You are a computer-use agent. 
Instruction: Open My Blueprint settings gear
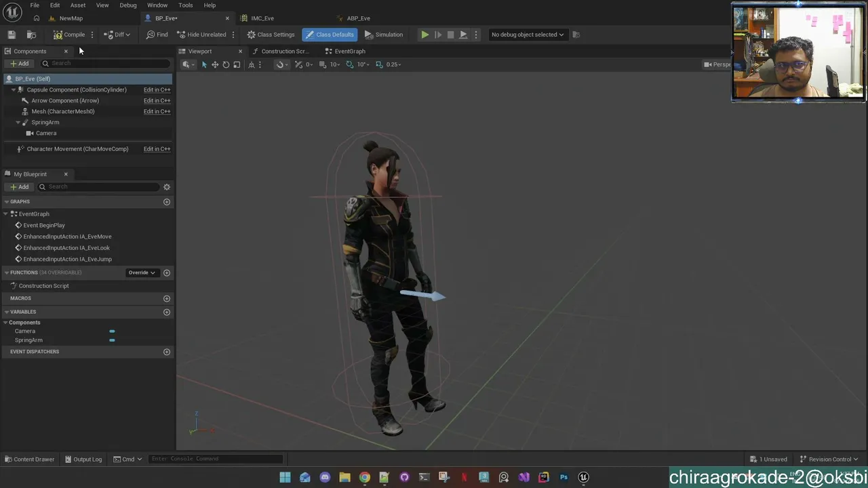point(167,187)
